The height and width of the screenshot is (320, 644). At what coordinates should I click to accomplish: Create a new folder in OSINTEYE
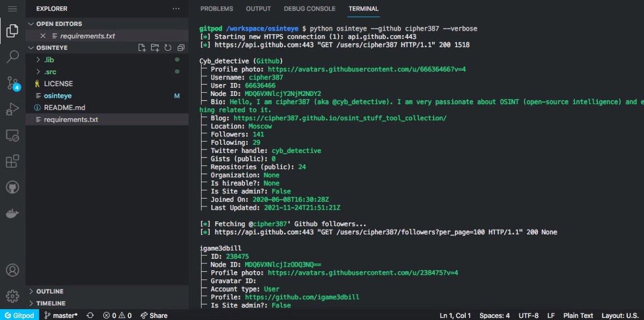155,48
